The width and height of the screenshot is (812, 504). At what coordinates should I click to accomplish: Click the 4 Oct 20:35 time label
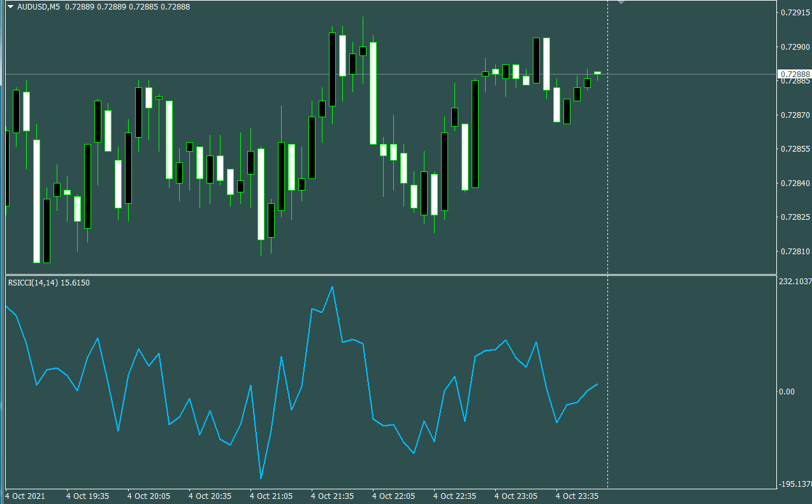point(210,496)
